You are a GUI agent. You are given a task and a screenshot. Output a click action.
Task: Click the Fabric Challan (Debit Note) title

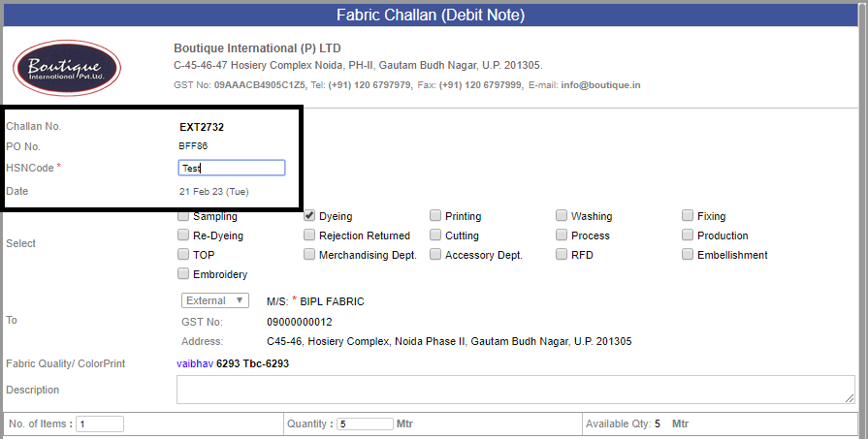click(x=431, y=15)
